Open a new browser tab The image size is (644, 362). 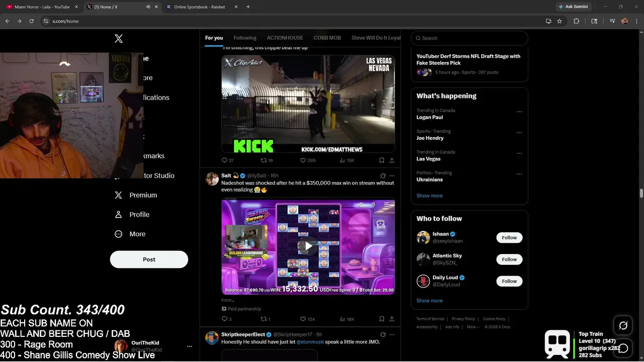coord(248,7)
